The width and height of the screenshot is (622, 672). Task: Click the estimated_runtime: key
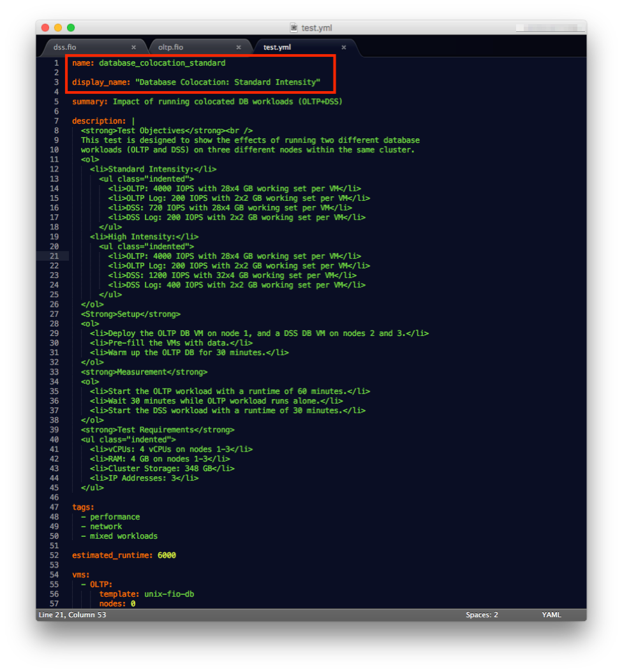coord(112,555)
